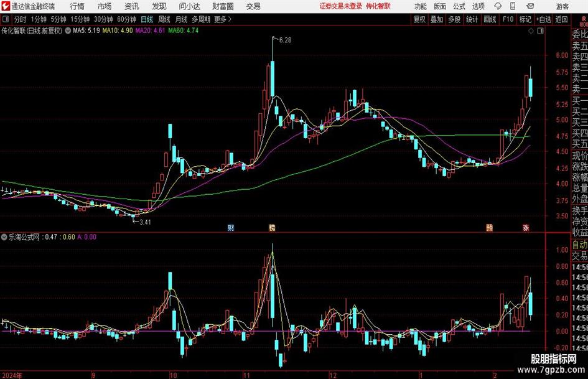The image size is (588, 379).
Task: Click the red R icon at sidebar top
Action: (x=584, y=19)
